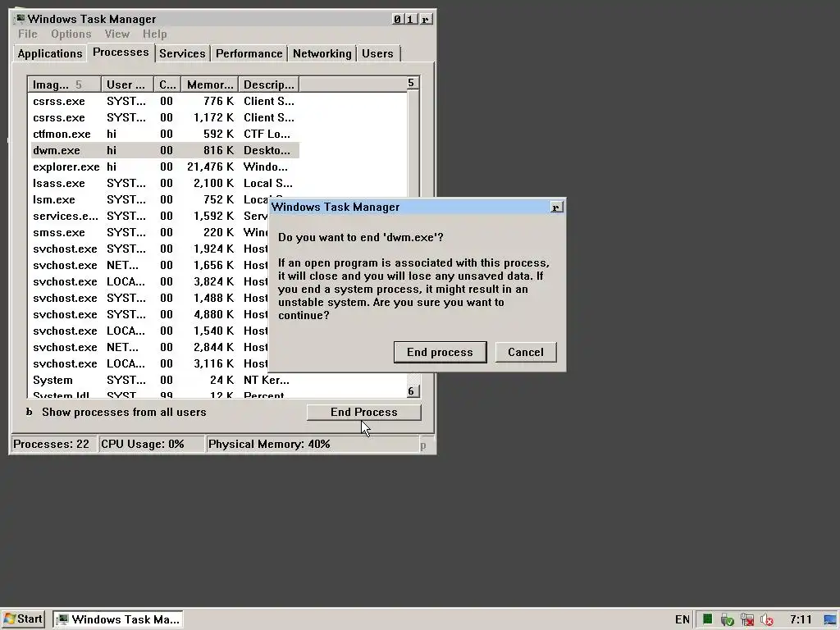Image resolution: width=840 pixels, height=630 pixels.
Task: Click the EN language indicator in the taskbar
Action: 682,619
